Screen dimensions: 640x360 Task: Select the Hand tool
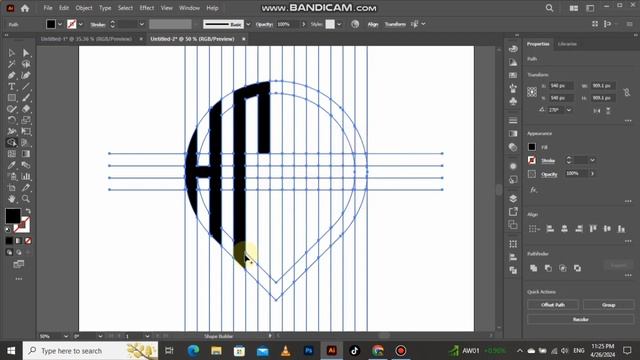tap(11, 199)
